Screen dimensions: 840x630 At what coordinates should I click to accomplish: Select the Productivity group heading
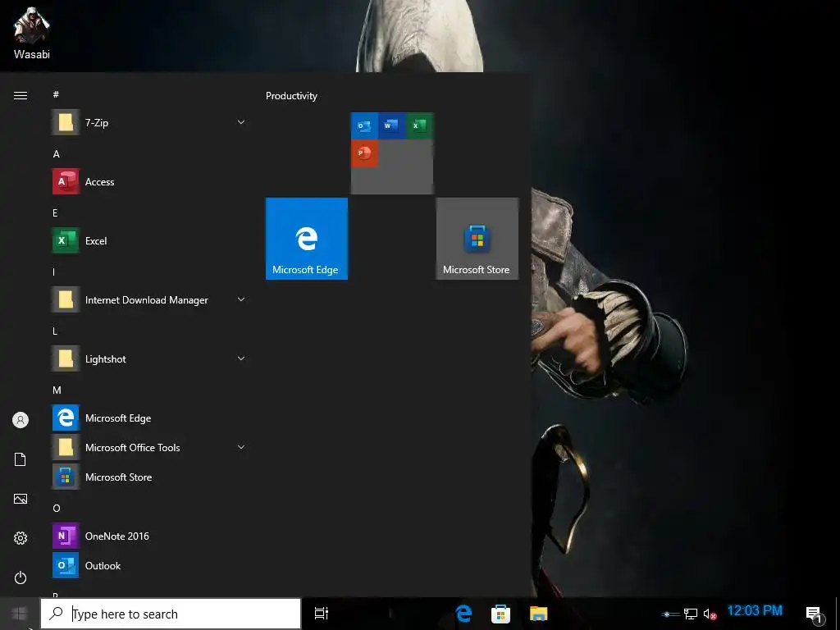click(291, 96)
